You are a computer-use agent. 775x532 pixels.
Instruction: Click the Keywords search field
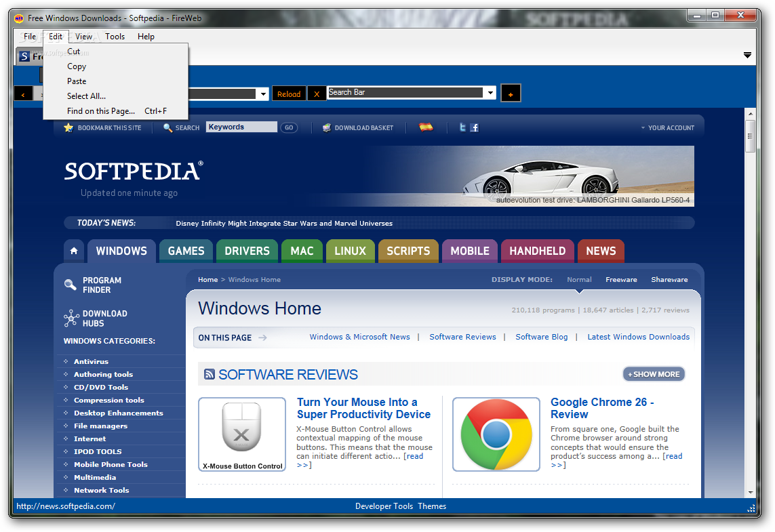click(x=241, y=127)
